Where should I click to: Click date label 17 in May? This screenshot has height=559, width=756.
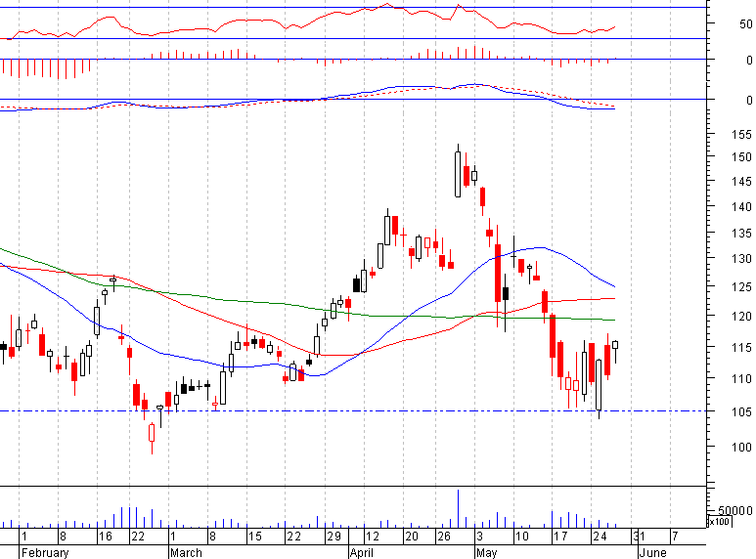pyautogui.click(x=560, y=537)
